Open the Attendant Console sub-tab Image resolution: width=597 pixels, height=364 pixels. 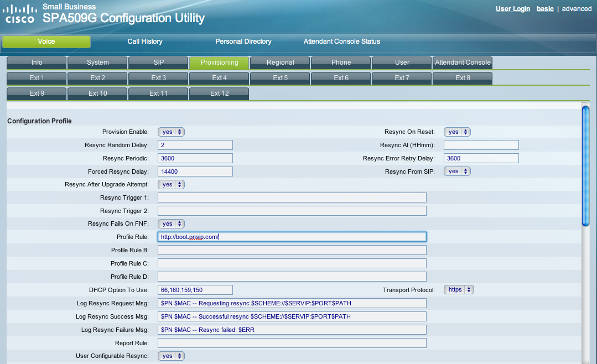point(463,63)
